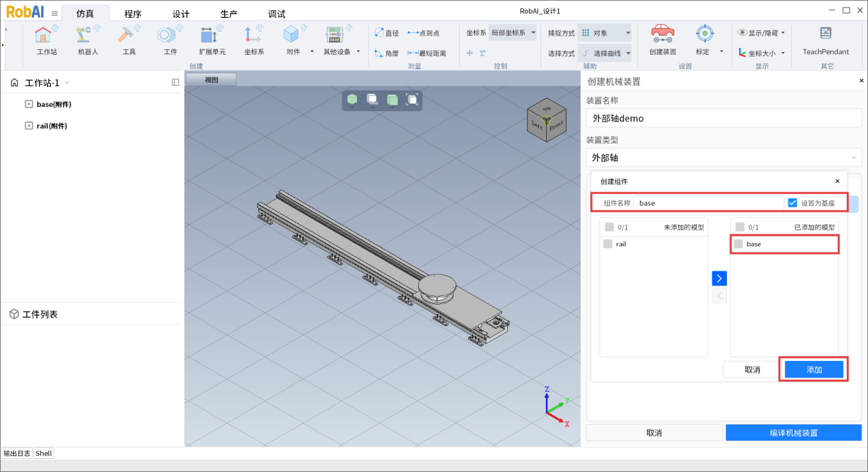
Task: Move model right with the blue arrow
Action: pos(719,278)
